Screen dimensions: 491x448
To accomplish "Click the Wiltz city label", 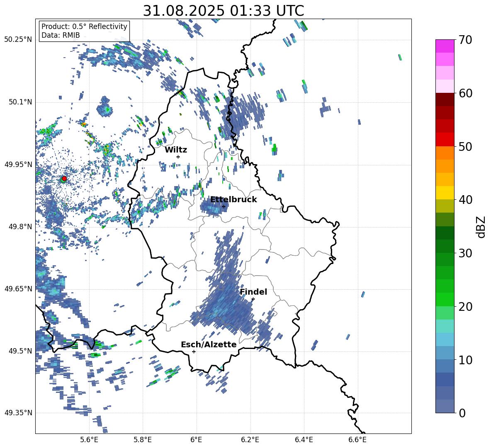I will (176, 150).
